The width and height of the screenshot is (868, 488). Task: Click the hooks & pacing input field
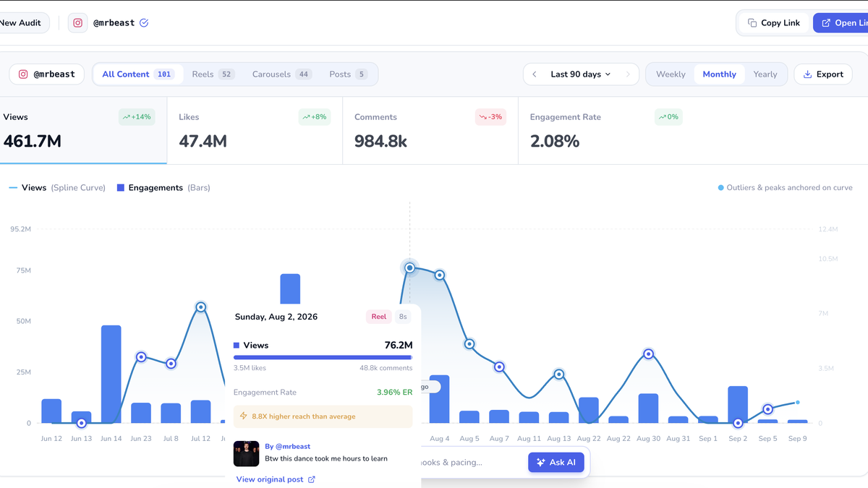tap(470, 463)
